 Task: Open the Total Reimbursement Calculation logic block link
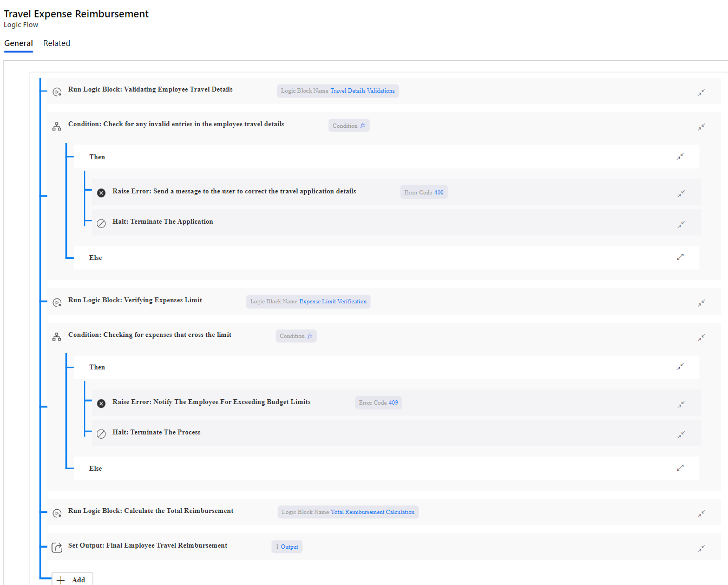373,512
